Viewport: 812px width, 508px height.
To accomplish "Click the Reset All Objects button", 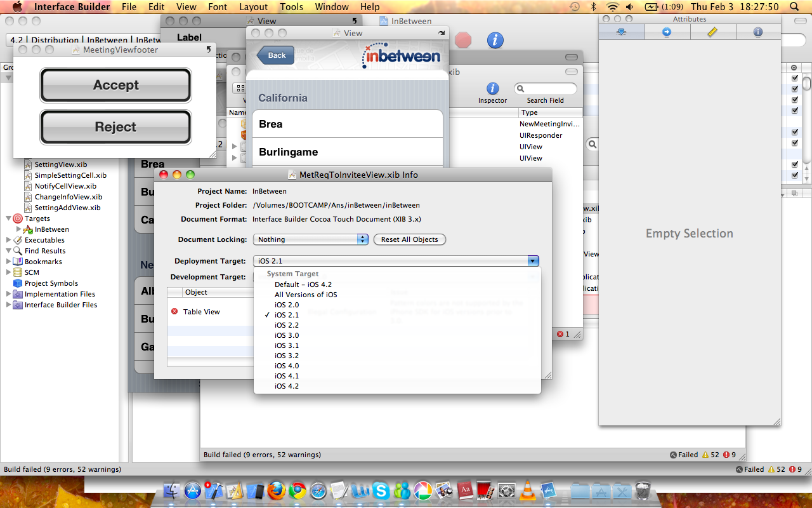I will tap(410, 239).
